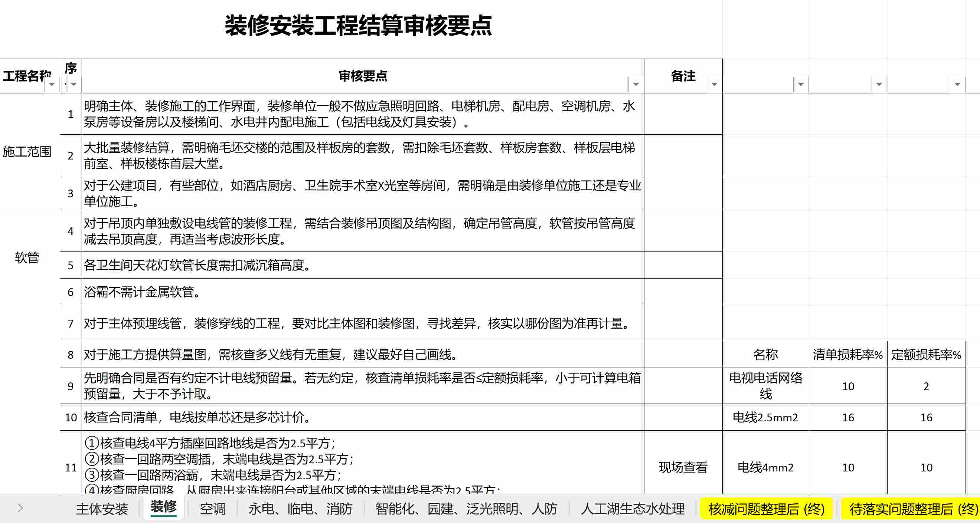Select the 电视电话网络线 cell
The height and width of the screenshot is (523, 980).
click(765, 386)
